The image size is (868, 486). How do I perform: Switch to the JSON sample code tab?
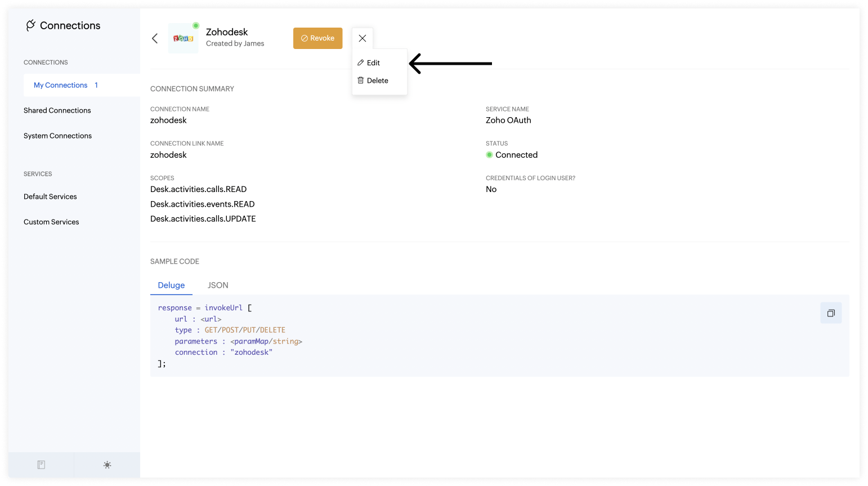[218, 286]
